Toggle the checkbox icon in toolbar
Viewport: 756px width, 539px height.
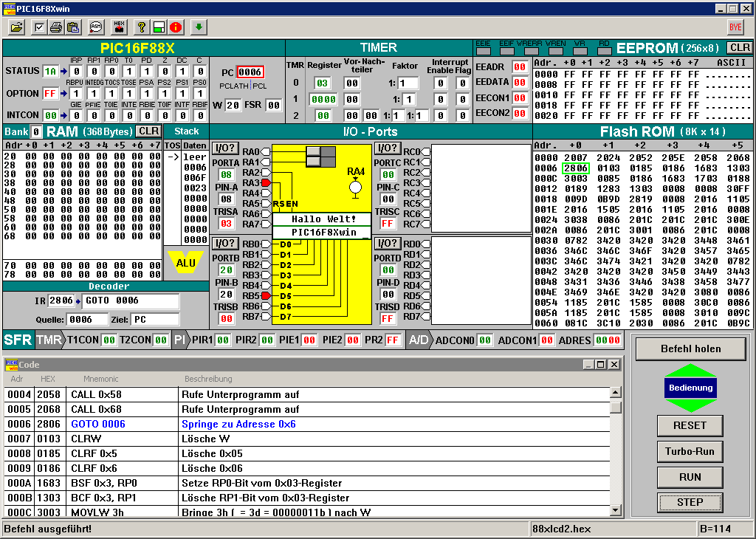pos(39,27)
